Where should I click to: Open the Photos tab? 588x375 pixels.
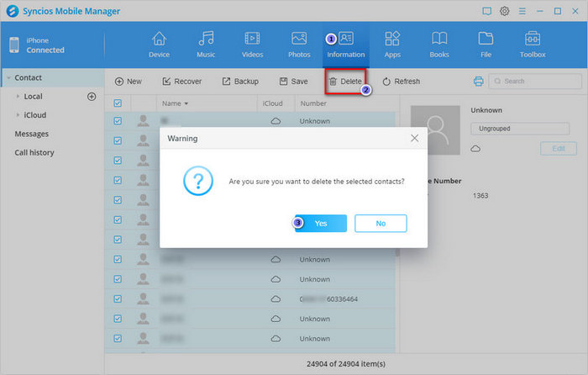299,45
